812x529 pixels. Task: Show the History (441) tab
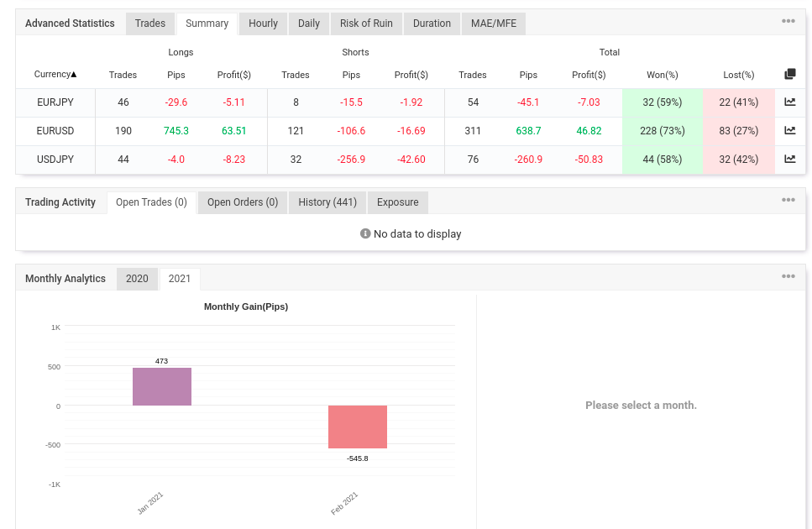pyautogui.click(x=327, y=202)
